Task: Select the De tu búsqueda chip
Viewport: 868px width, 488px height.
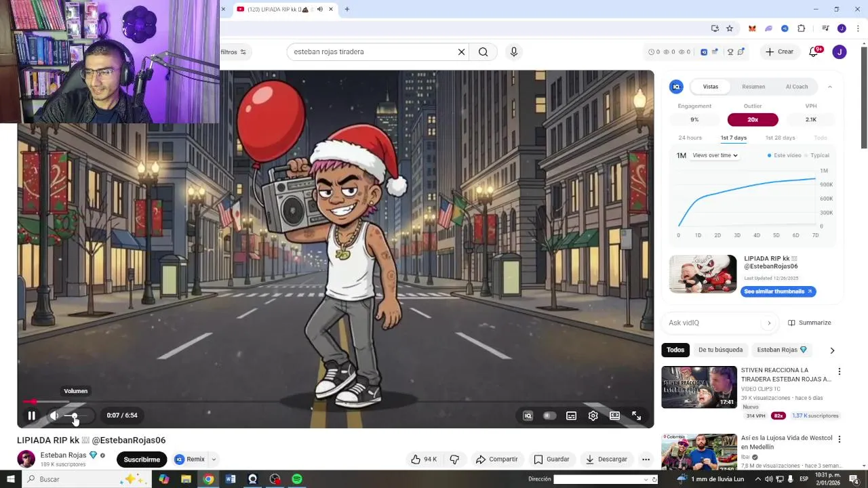Action: (720, 350)
